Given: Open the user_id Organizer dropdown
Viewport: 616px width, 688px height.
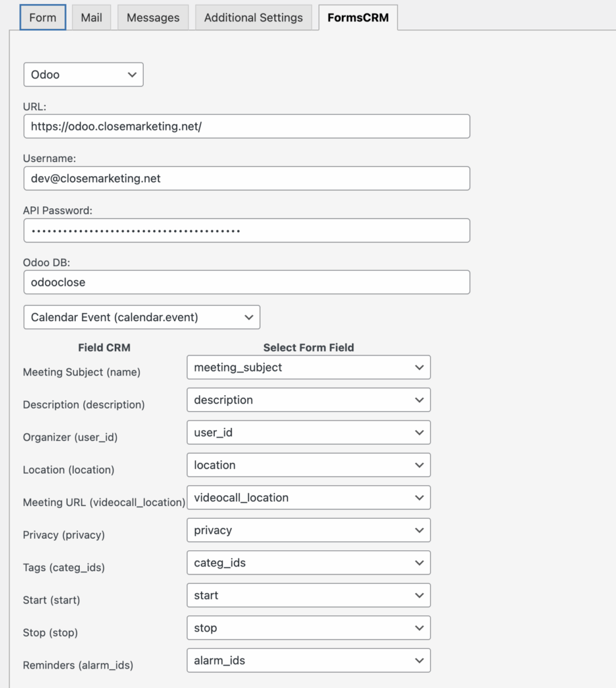Looking at the screenshot, I should point(308,433).
